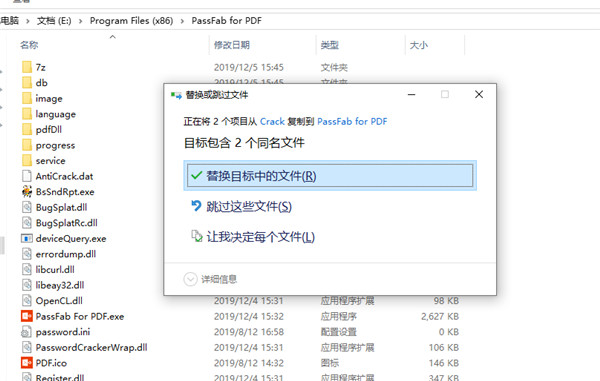Expand the details chevron in dialog
The height and width of the screenshot is (381, 600).
pos(190,279)
